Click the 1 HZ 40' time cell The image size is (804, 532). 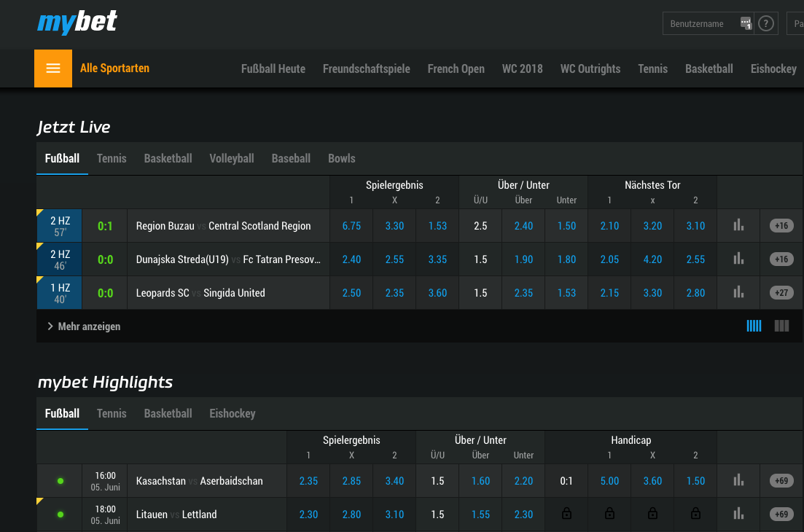[60, 293]
